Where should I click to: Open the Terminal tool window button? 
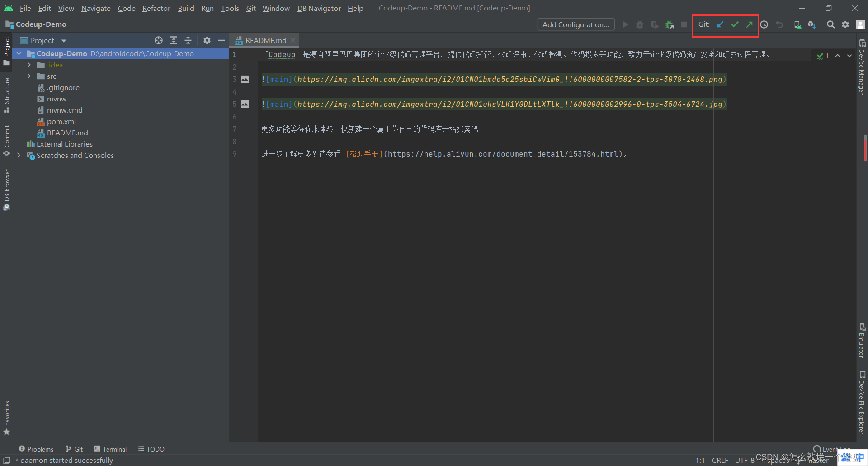pos(110,449)
